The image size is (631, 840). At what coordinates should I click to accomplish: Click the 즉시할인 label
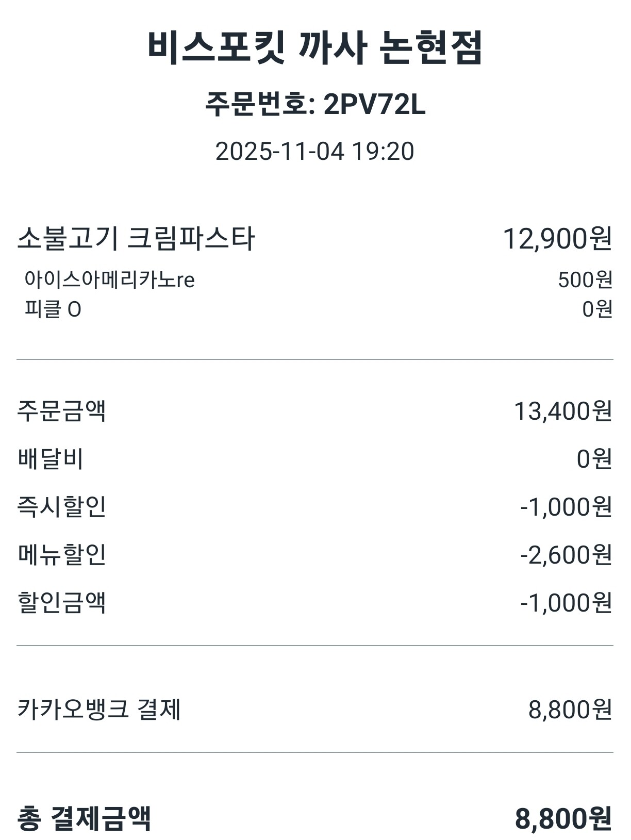62,507
